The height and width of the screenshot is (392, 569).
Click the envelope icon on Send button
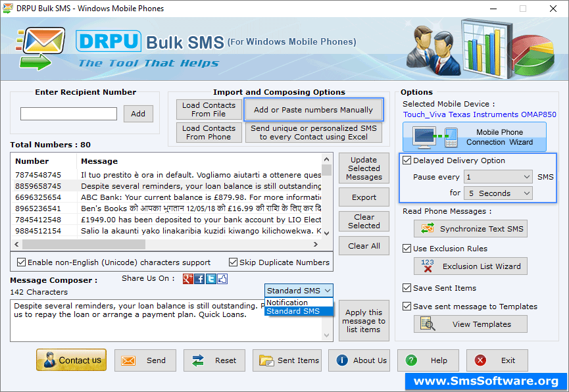[x=128, y=360]
